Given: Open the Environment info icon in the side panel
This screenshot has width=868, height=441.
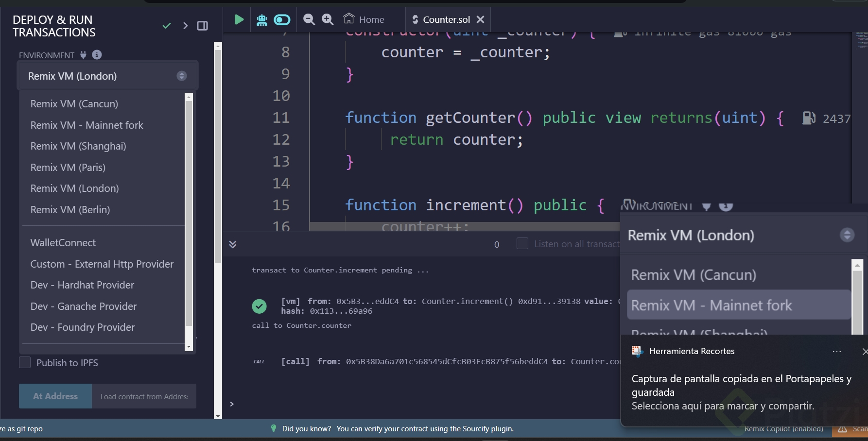Looking at the screenshot, I should tap(97, 55).
